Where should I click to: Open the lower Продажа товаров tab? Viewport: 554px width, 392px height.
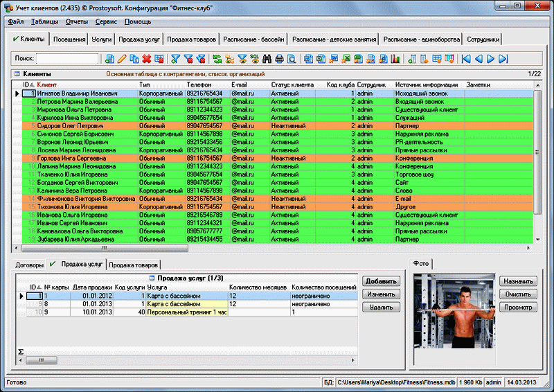tap(134, 265)
